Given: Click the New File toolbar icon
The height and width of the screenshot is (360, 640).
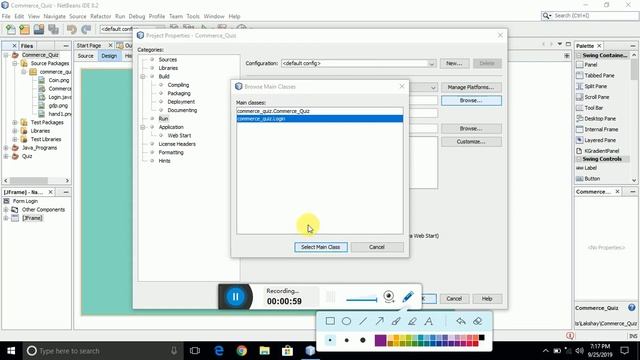Looking at the screenshot, I should [x=11, y=29].
